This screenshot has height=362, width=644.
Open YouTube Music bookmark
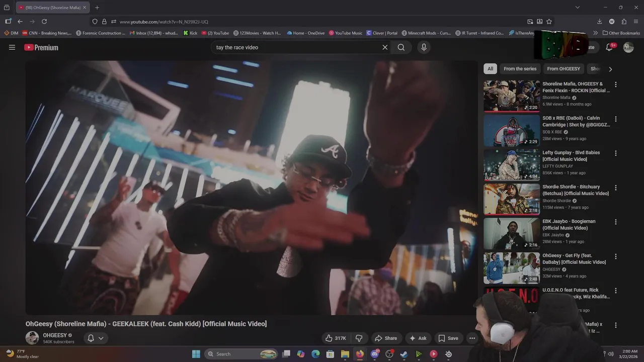pos(346,33)
